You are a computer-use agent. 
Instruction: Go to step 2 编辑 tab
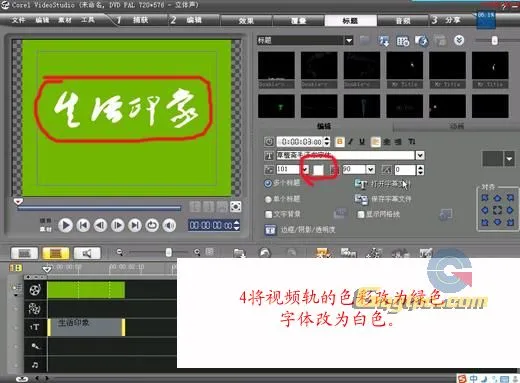[193, 20]
